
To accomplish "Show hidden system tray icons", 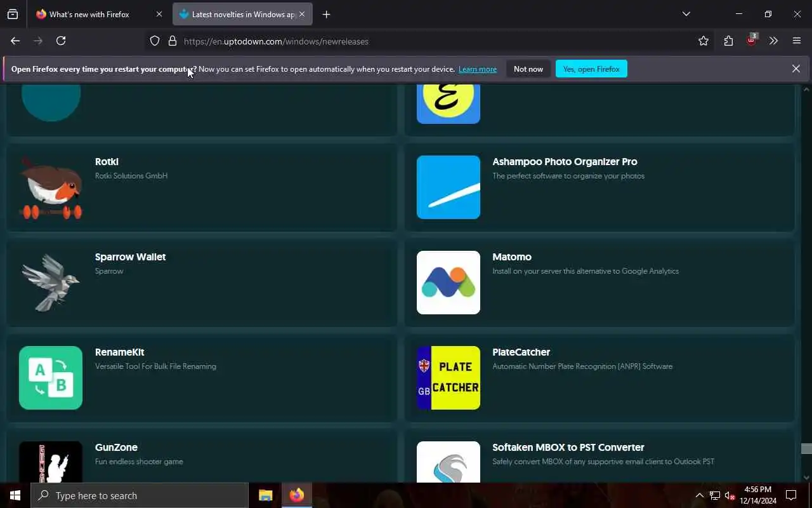I will point(700,496).
